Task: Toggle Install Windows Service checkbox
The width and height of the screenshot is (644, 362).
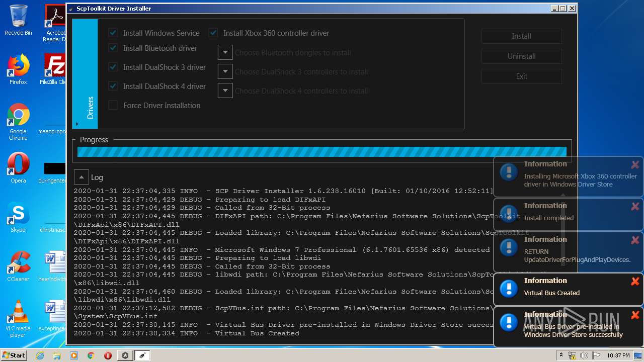Action: [x=113, y=33]
